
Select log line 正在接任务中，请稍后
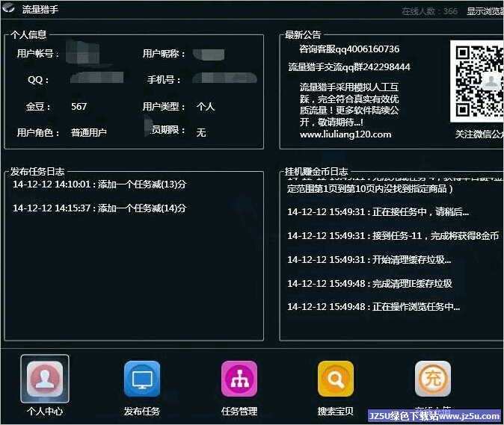point(378,212)
